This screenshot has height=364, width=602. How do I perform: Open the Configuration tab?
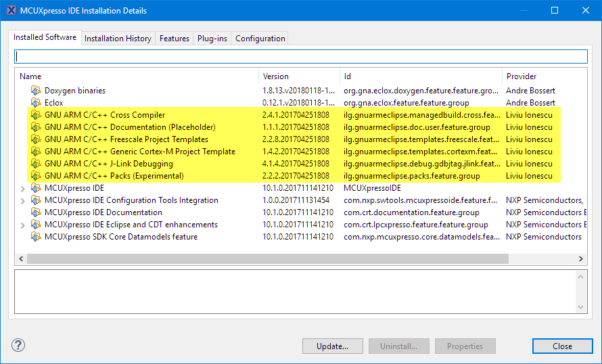coord(260,39)
